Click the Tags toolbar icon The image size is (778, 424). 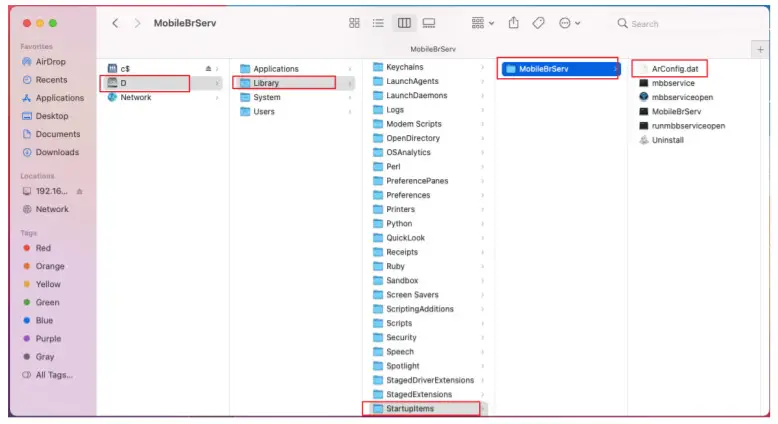(x=538, y=23)
